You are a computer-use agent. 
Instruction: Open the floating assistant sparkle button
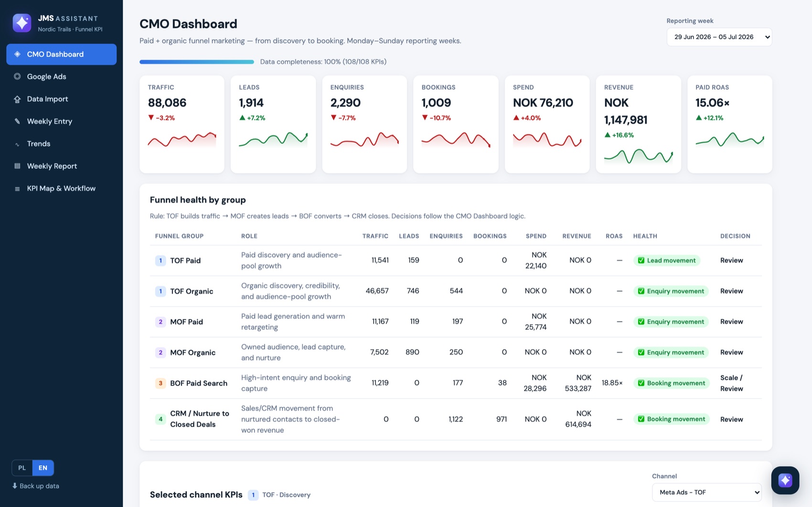tap(785, 480)
